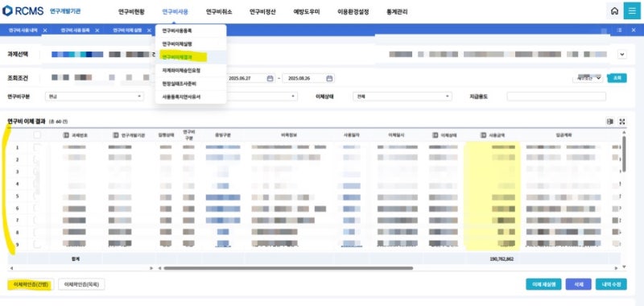The width and height of the screenshot is (644, 306).
Task: Open the 연구비정산 menu
Action: [x=262, y=12]
